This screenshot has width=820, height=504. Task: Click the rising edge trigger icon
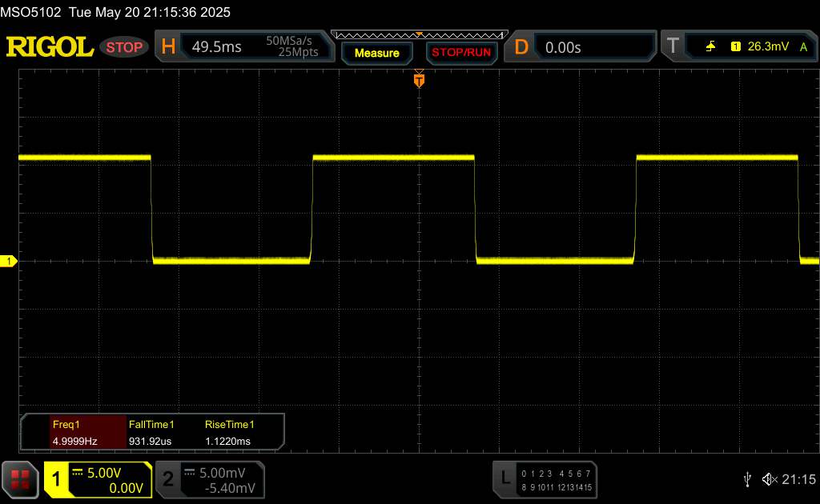pos(711,46)
